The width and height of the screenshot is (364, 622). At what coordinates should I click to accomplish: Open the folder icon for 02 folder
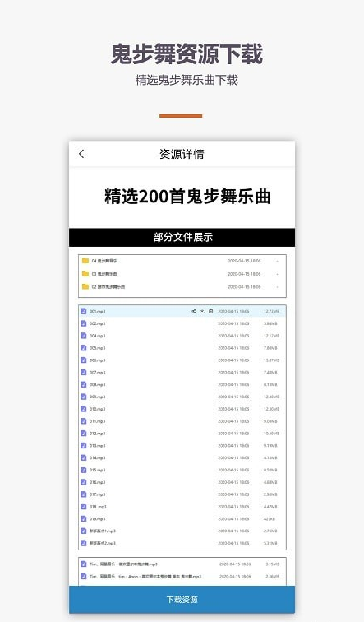[x=85, y=286]
